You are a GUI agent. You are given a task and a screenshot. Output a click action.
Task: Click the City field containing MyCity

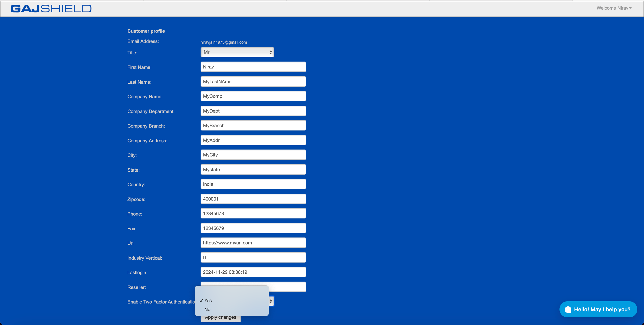(x=253, y=155)
